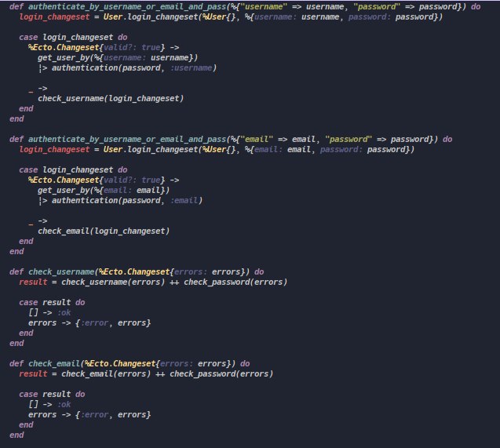Screen dimensions: 500x448
Task: Click the %Ecto.Changeset pattern in def check_username
Action: pyautogui.click(x=134, y=271)
